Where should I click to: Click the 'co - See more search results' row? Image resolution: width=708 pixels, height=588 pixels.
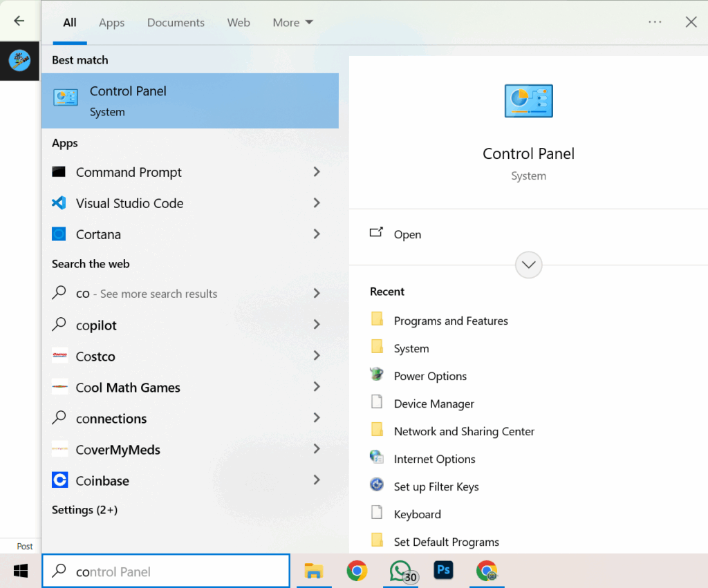click(x=190, y=294)
